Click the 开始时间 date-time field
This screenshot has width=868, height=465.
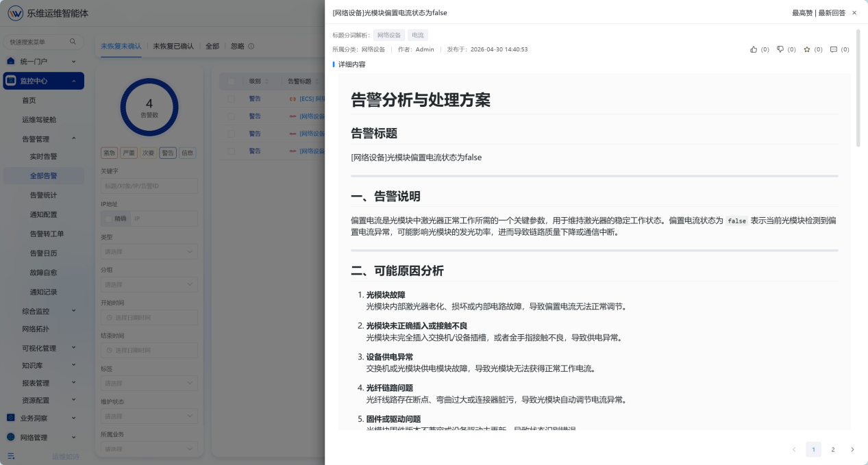[149, 318]
